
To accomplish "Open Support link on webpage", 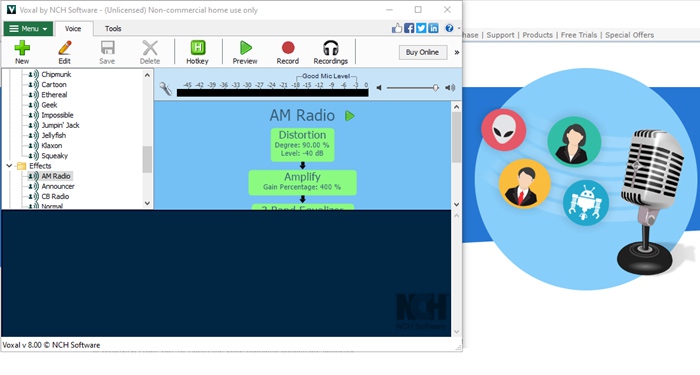I will (x=500, y=35).
